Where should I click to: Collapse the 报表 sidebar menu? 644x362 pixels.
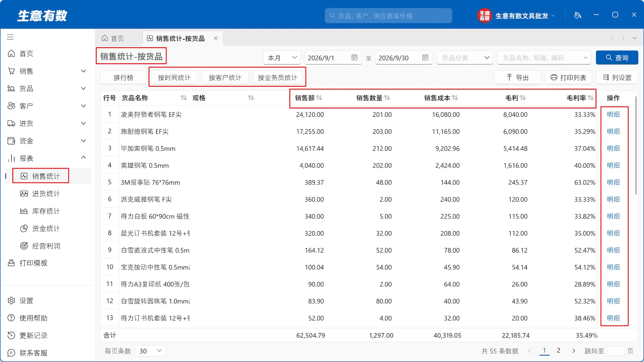pos(84,158)
